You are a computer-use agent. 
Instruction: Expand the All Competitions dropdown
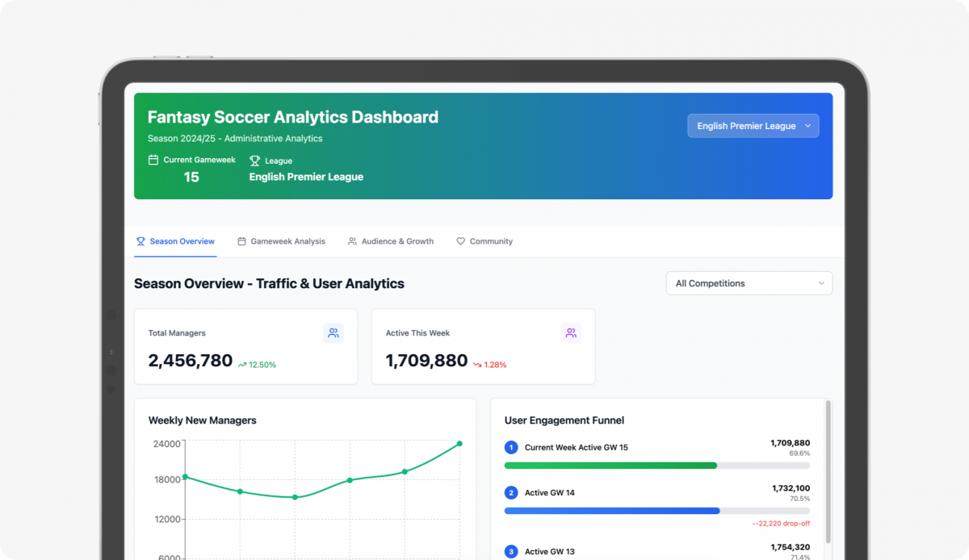click(x=749, y=283)
